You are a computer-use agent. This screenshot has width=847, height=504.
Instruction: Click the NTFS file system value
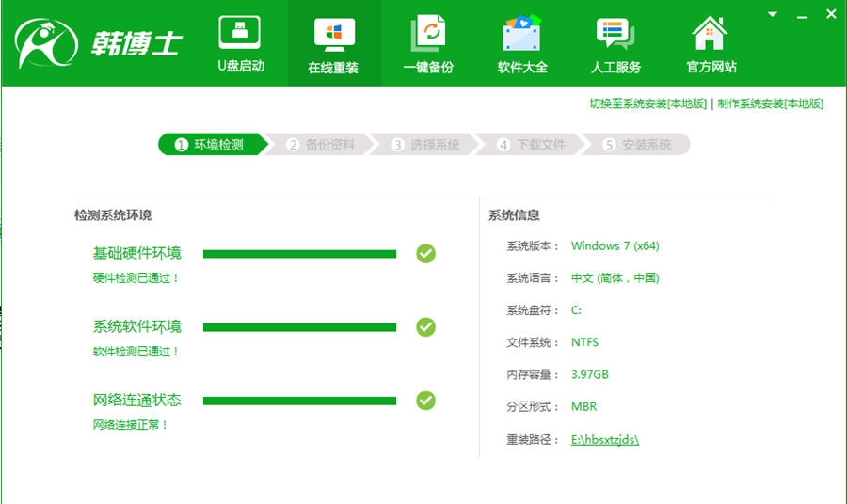click(585, 342)
